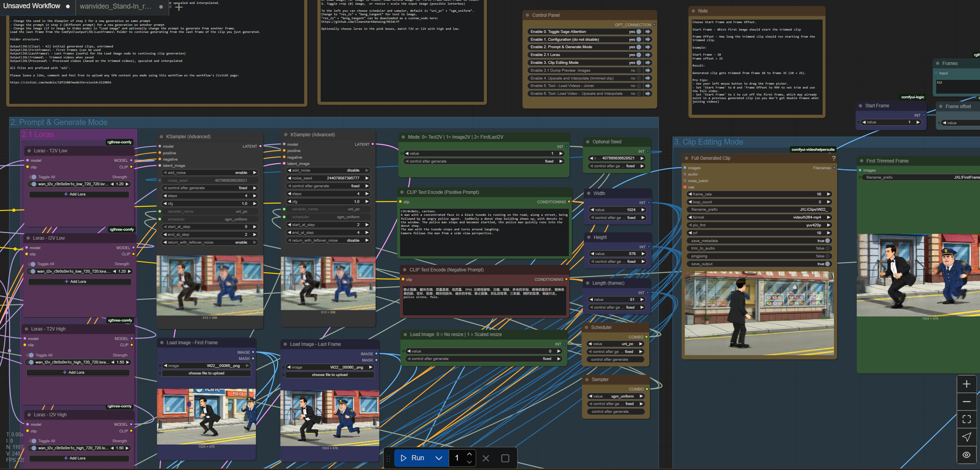980x470 pixels.
Task: Enable 4. Upscale and Interpolate toggle
Action: (x=639, y=78)
